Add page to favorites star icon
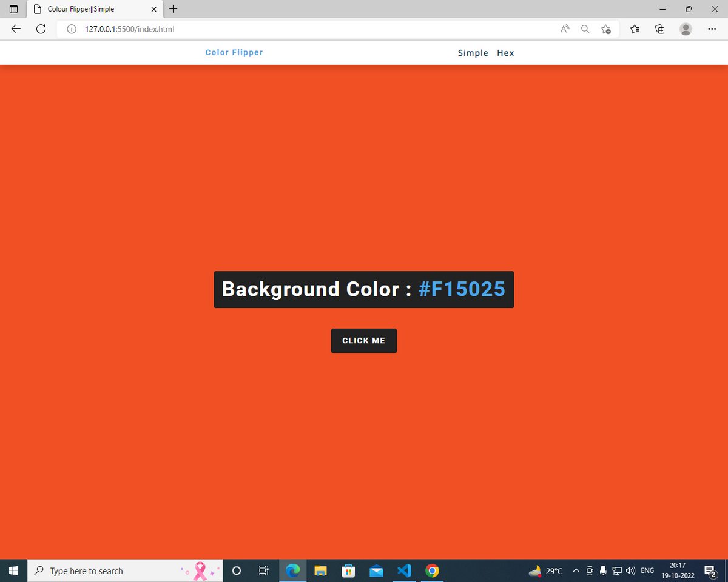728x582 pixels. [x=605, y=28]
